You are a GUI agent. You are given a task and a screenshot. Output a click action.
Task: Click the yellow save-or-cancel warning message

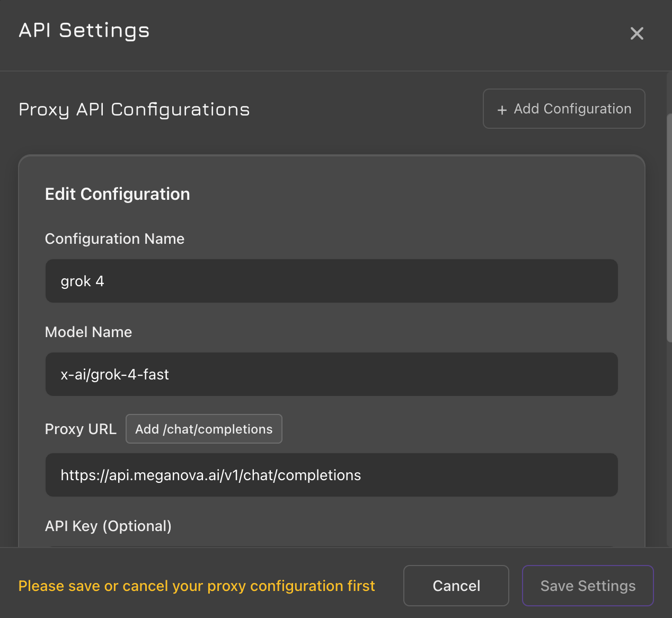coord(197,586)
